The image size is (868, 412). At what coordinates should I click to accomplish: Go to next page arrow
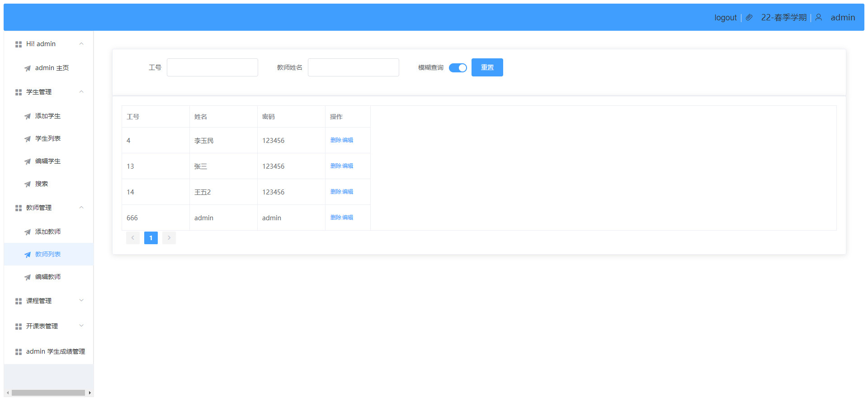(x=169, y=238)
